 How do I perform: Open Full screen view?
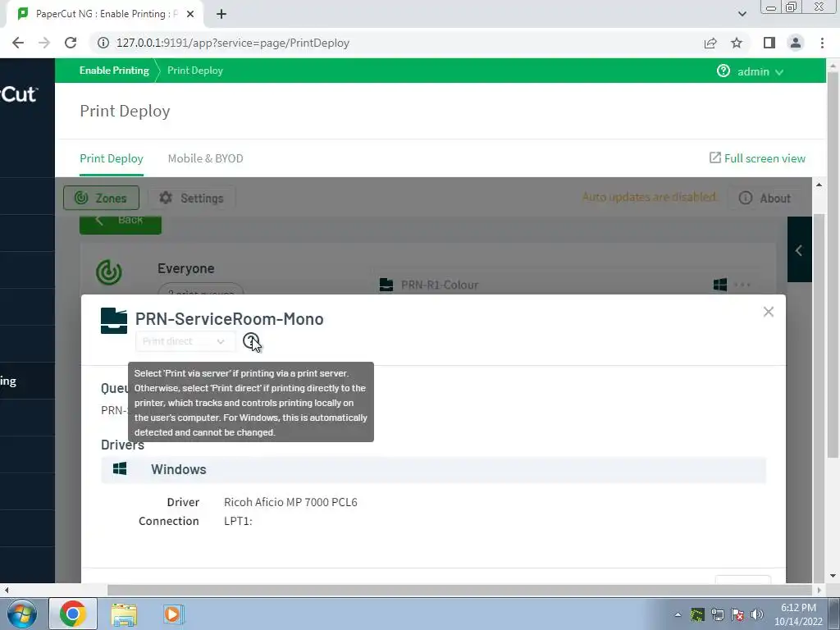pos(757,158)
